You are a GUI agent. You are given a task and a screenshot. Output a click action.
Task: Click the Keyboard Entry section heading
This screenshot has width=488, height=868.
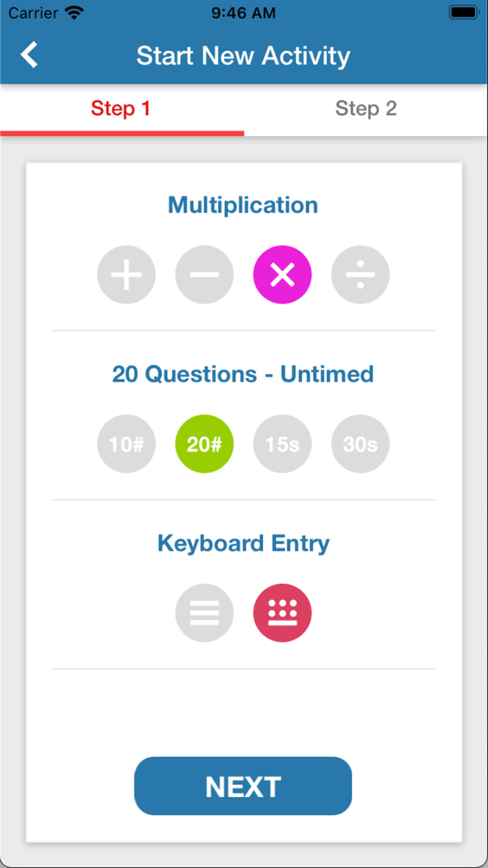point(243,543)
